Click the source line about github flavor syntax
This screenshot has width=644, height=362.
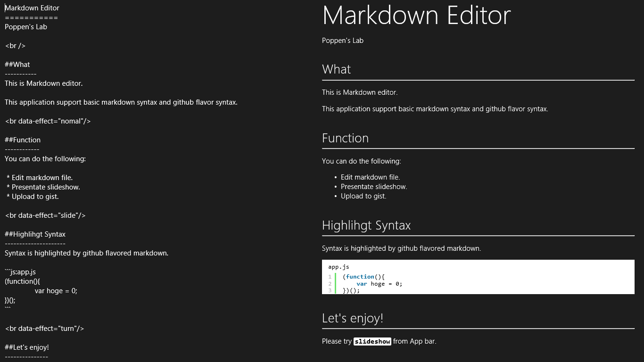pos(121,102)
